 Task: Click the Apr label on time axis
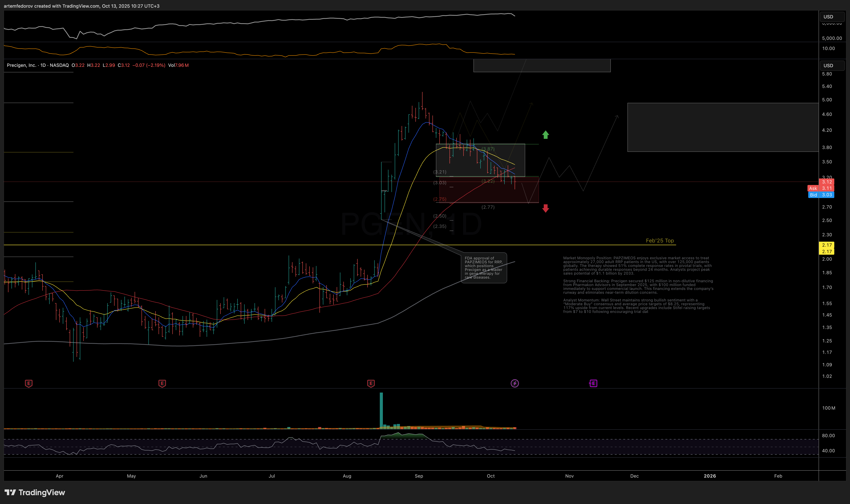click(59, 476)
